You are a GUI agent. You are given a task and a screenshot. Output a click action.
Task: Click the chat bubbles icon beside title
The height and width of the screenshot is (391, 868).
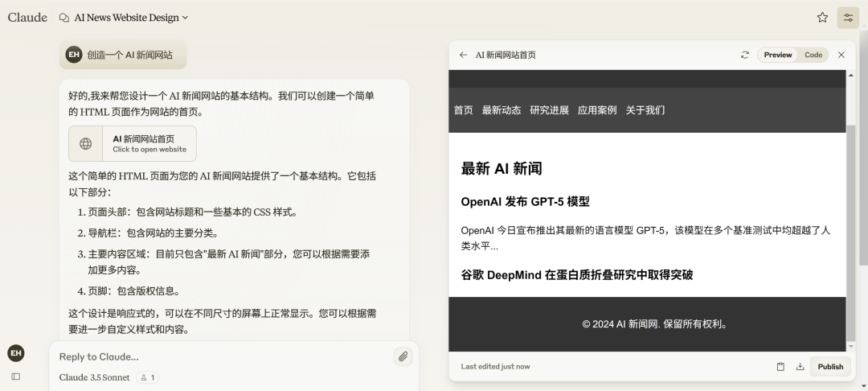point(64,18)
